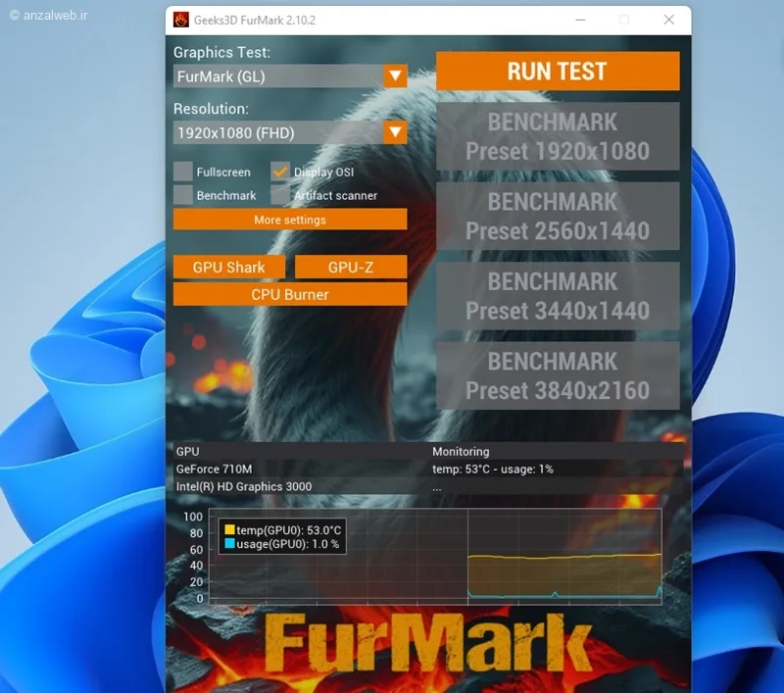Click the temp: 53°C - usage: 1% readout
Image resolution: width=784 pixels, height=693 pixels.
click(x=493, y=469)
